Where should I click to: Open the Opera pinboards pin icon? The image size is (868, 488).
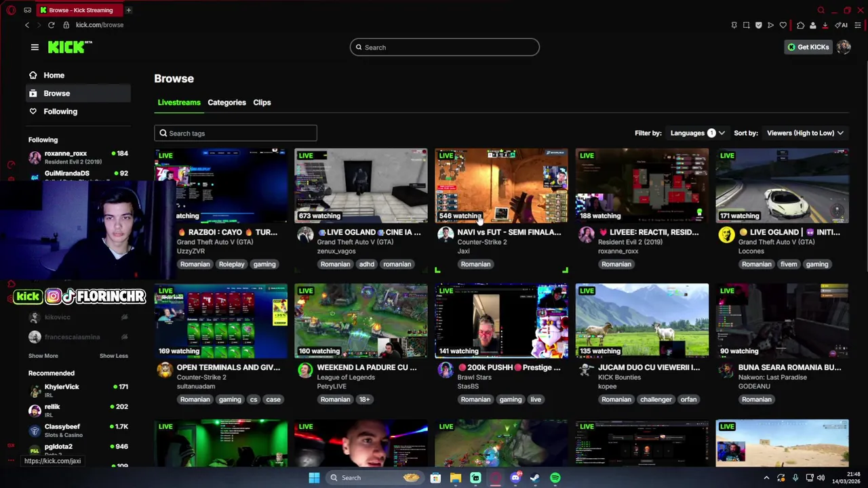click(734, 25)
